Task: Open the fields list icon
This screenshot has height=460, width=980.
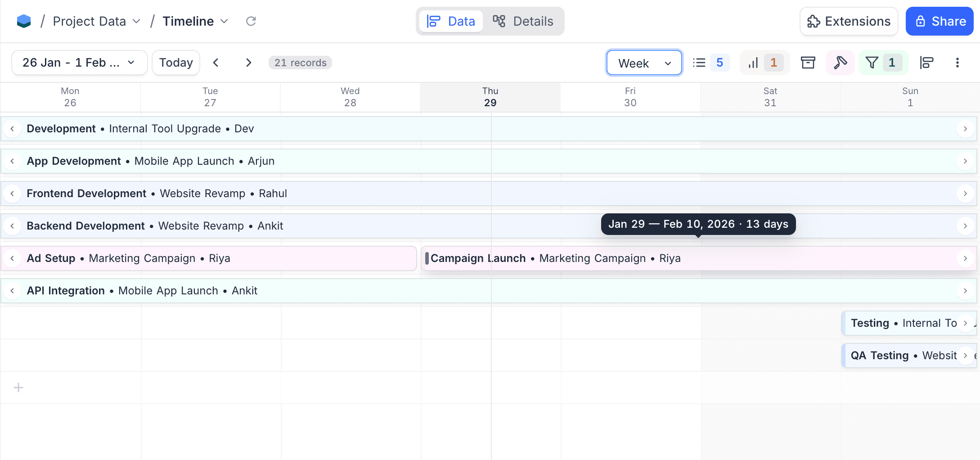Action: pyautogui.click(x=699, y=63)
